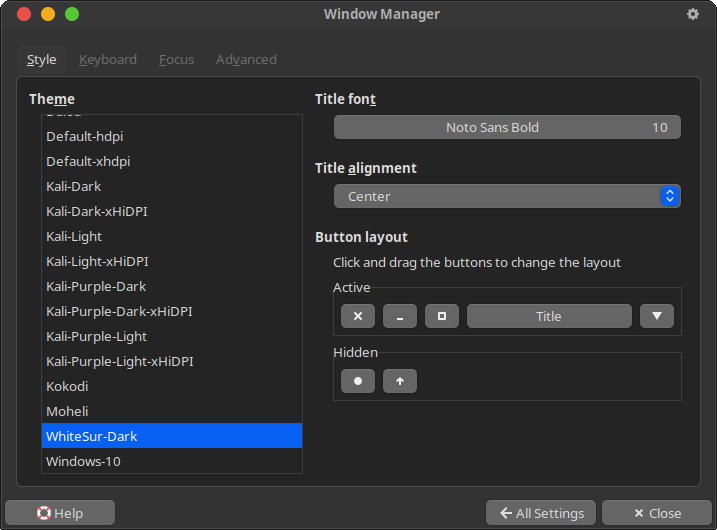Click the red close window button
The width and height of the screenshot is (717, 530).
pos(24,14)
